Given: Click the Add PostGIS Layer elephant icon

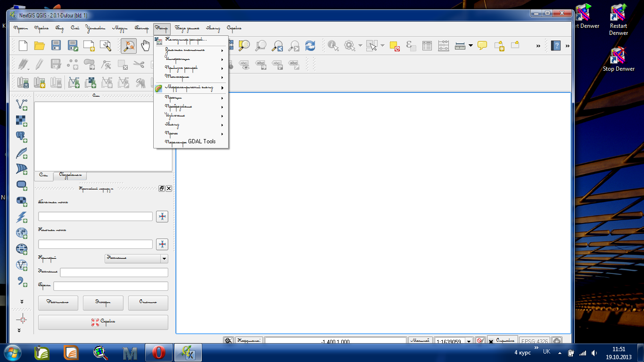Looking at the screenshot, I should click(x=22, y=137).
